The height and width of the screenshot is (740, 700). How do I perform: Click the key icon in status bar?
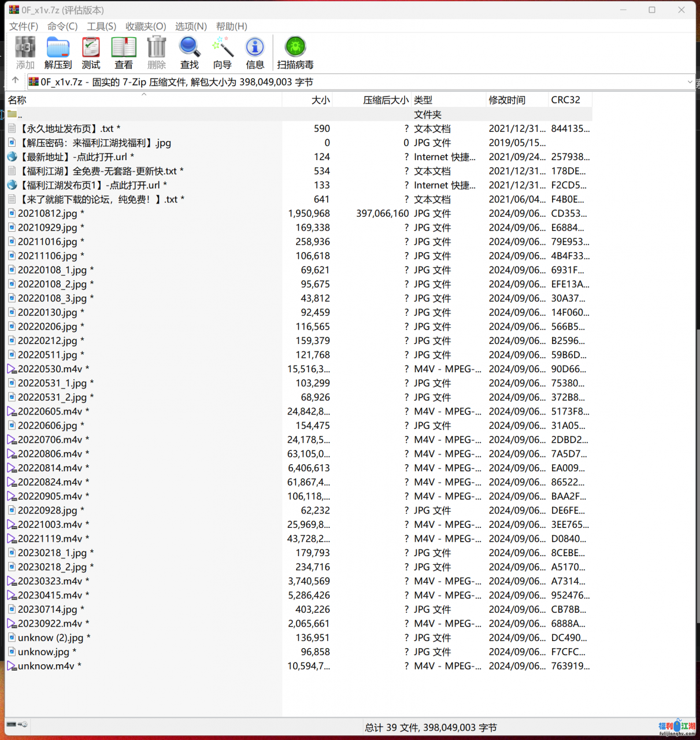click(x=23, y=724)
